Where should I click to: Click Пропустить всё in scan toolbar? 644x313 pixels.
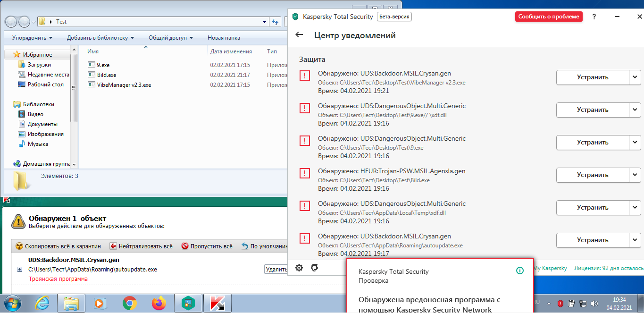pos(207,246)
